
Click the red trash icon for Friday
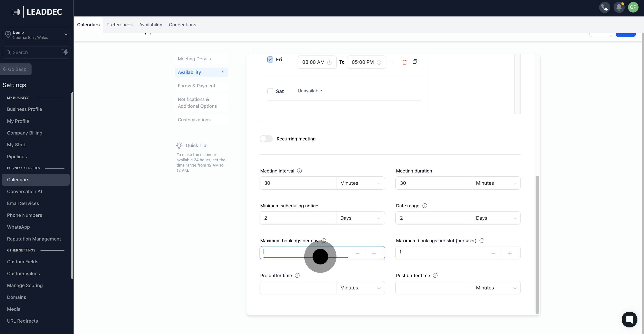click(x=404, y=62)
